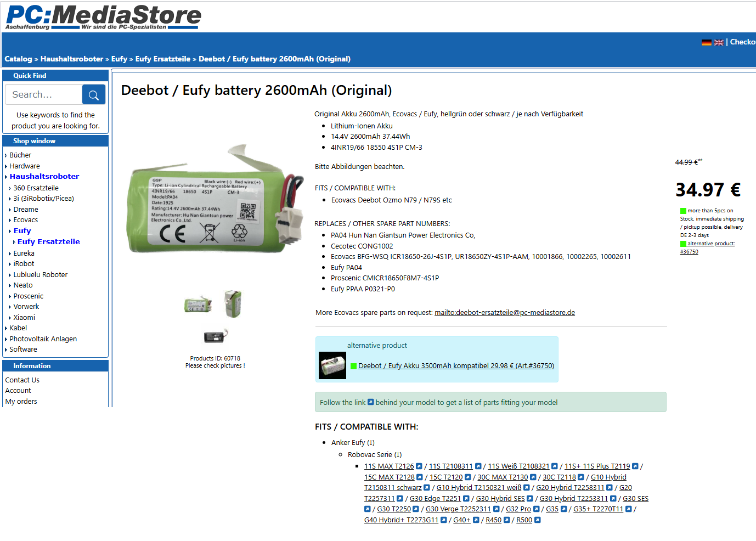Image resolution: width=756 pixels, height=541 pixels.
Task: Open the Dreame subcategory
Action: pos(26,210)
